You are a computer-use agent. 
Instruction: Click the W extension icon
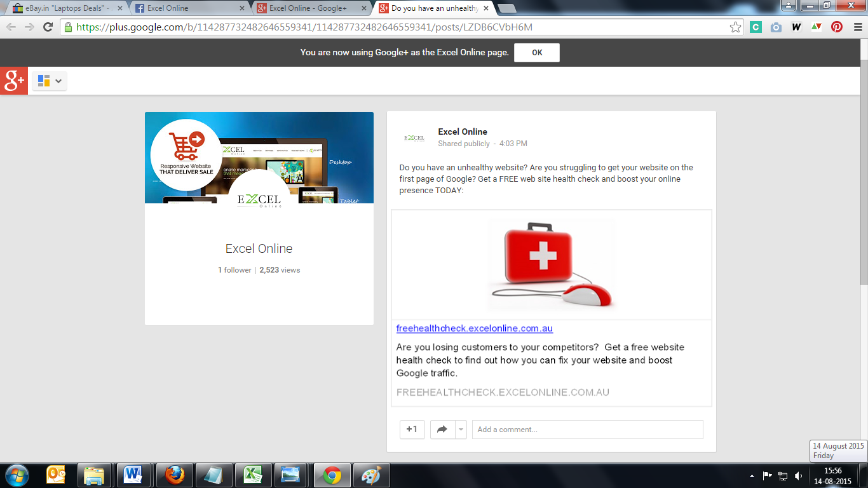click(x=796, y=27)
